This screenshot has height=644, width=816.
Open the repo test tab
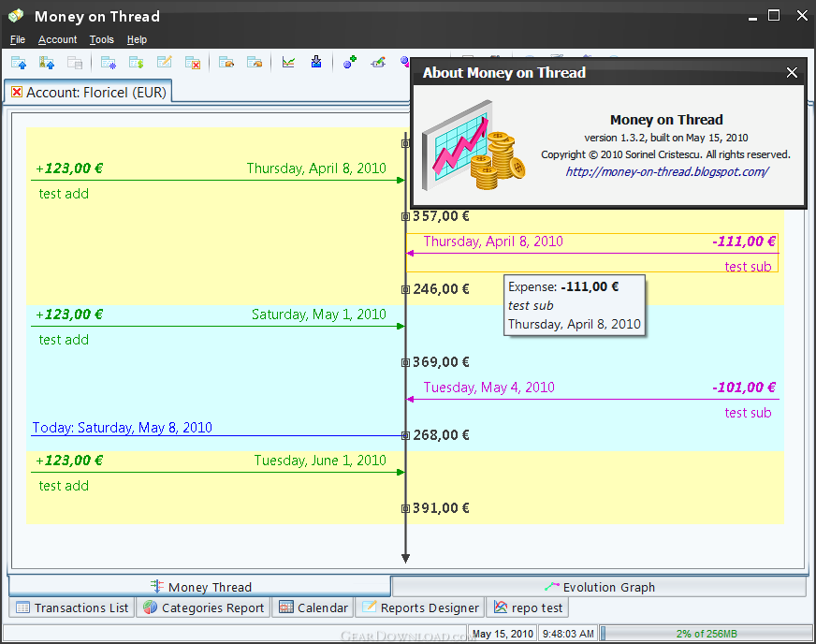click(528, 607)
